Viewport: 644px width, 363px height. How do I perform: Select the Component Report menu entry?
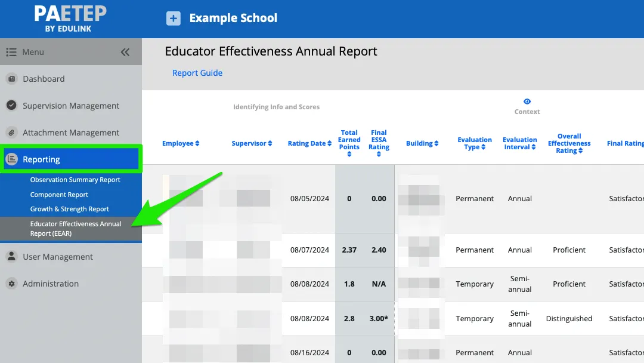[x=60, y=195]
